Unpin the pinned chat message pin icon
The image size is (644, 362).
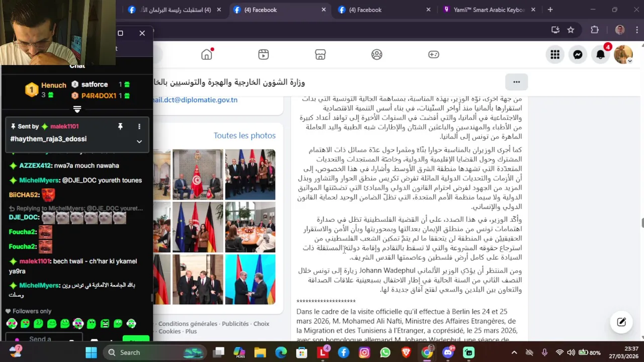120,127
